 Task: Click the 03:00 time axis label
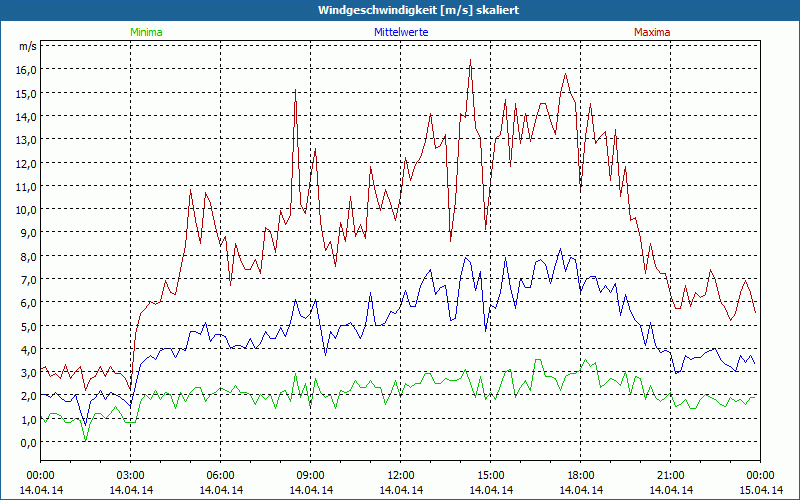(x=131, y=476)
